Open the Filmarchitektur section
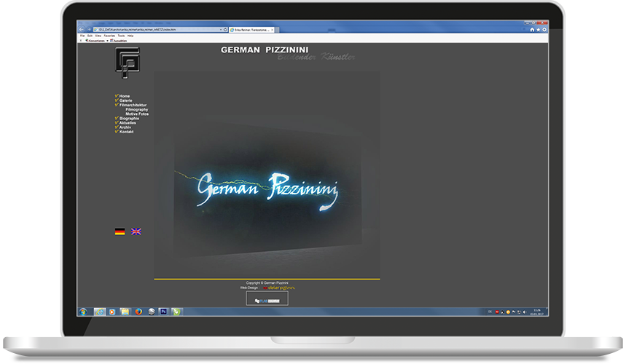 [x=133, y=105]
